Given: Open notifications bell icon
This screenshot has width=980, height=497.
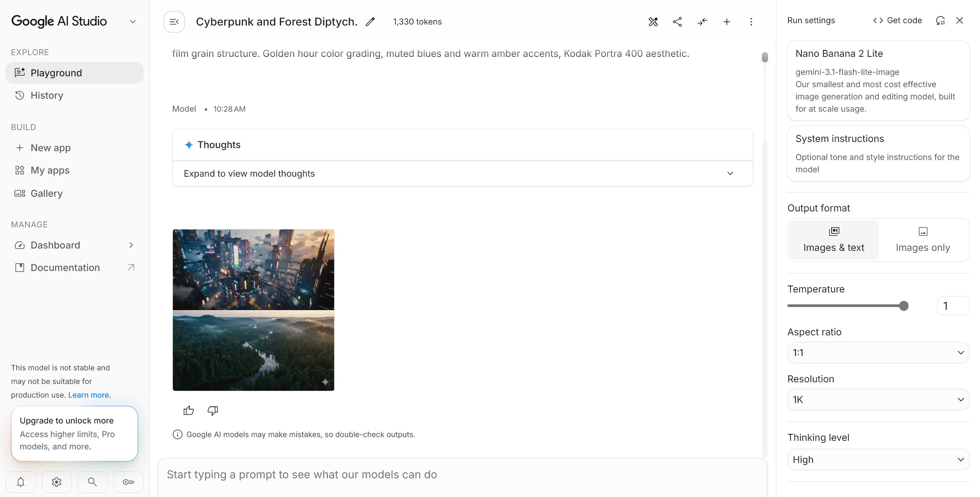Looking at the screenshot, I should [21, 482].
